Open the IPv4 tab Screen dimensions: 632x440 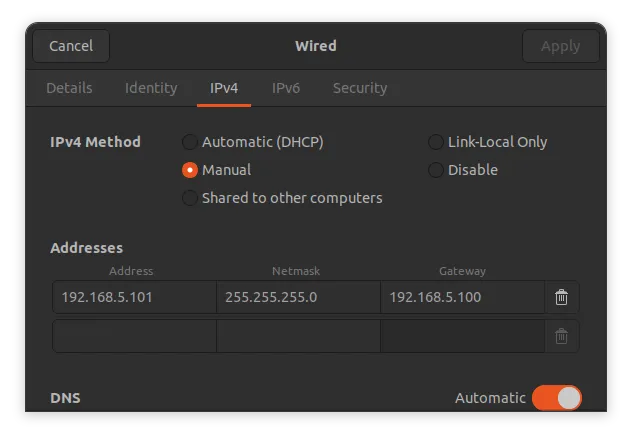click(224, 88)
